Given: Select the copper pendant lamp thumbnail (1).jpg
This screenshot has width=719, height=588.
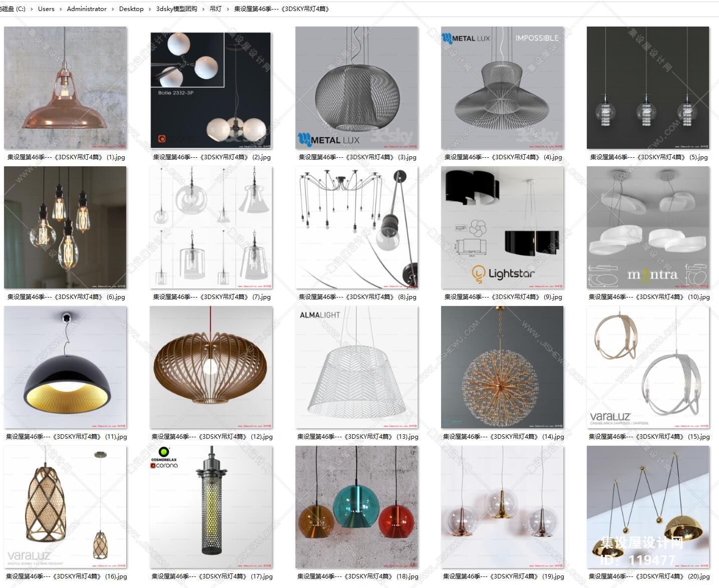Looking at the screenshot, I should pyautogui.click(x=65, y=88).
